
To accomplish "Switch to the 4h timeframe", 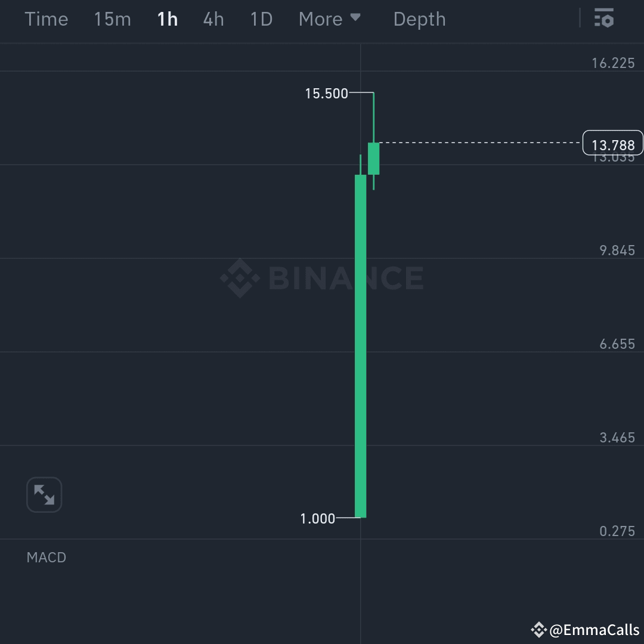I will (213, 18).
